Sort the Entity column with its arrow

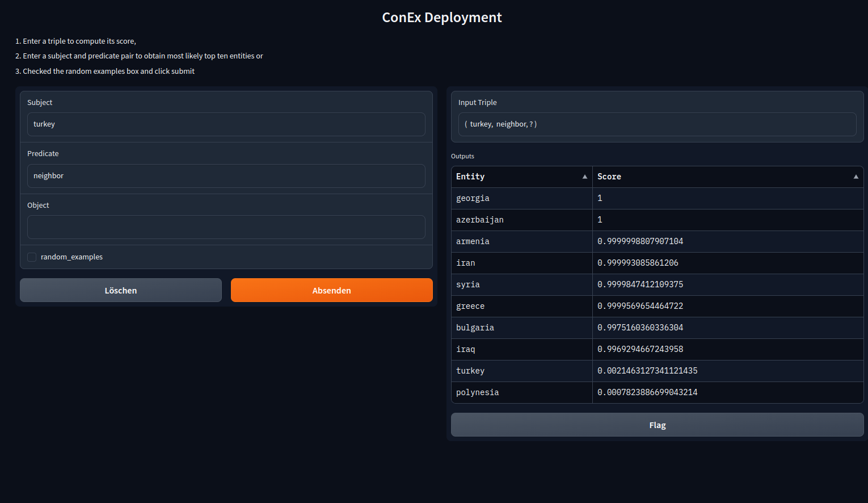(x=585, y=177)
